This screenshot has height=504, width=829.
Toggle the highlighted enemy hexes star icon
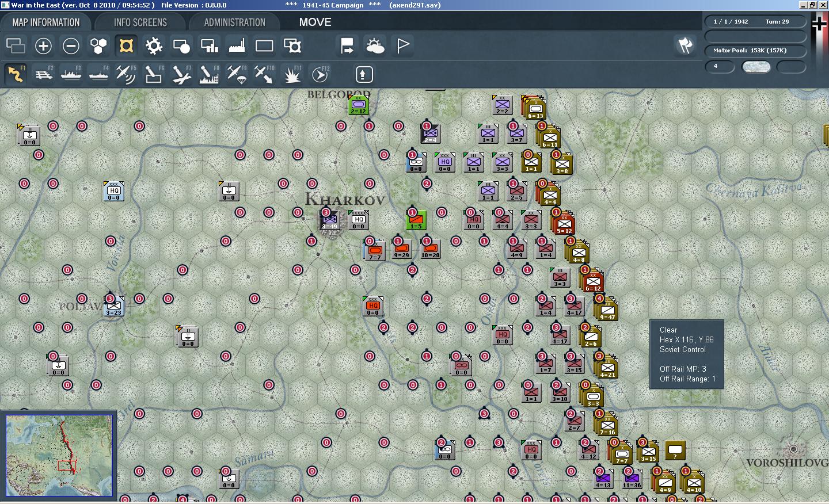point(126,45)
